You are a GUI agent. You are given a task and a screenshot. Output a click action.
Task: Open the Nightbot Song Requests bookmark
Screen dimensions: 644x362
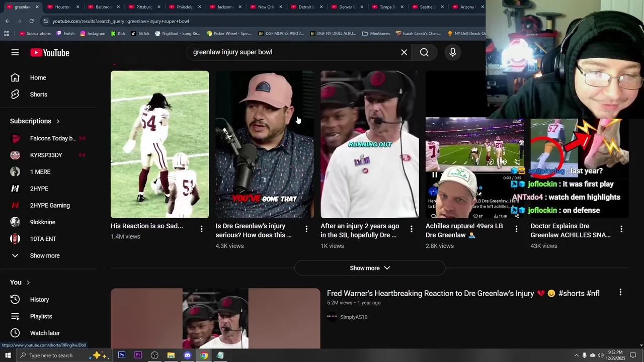click(x=178, y=34)
